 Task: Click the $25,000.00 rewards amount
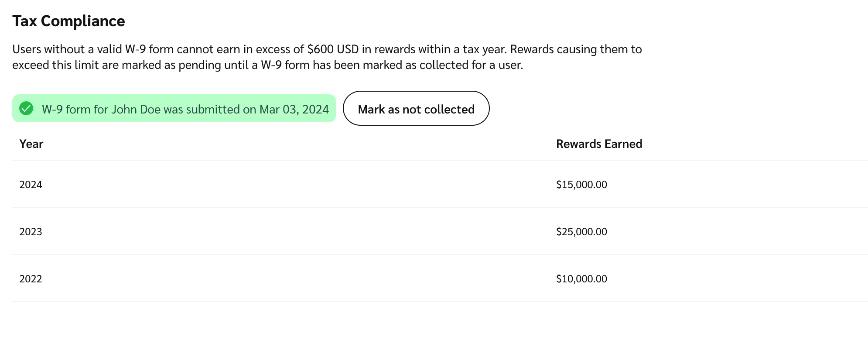(x=581, y=232)
